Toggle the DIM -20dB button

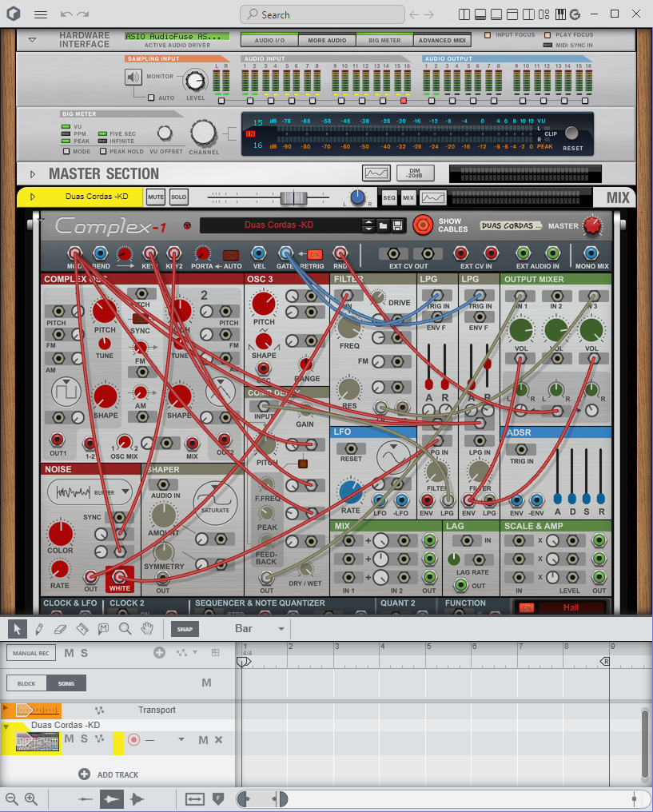(415, 173)
